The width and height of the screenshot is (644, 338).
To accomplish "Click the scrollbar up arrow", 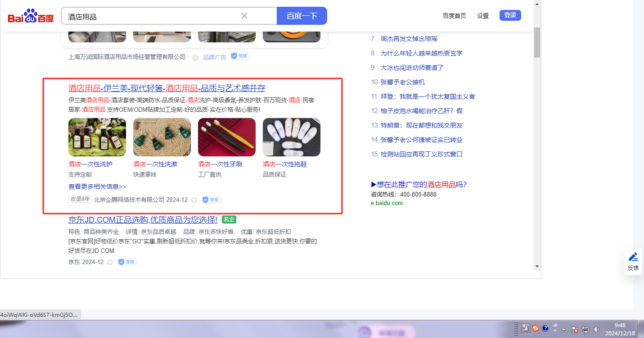I will pyautogui.click(x=537, y=4).
